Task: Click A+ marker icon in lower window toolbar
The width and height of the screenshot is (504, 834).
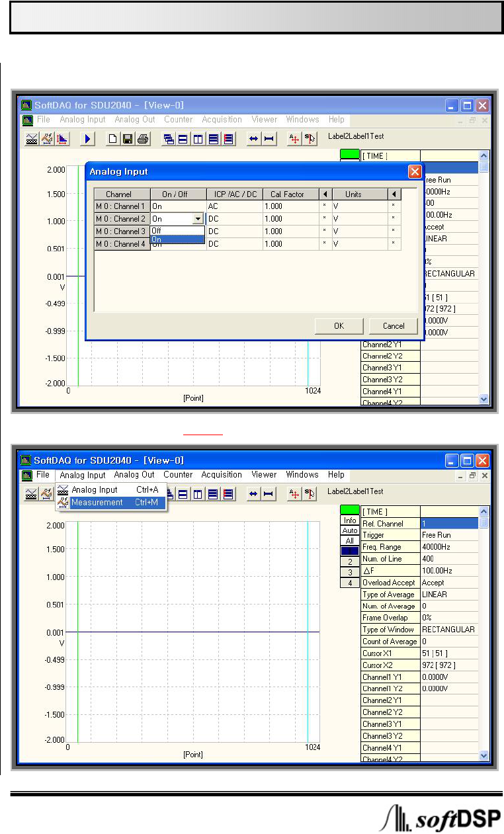Action: (294, 493)
